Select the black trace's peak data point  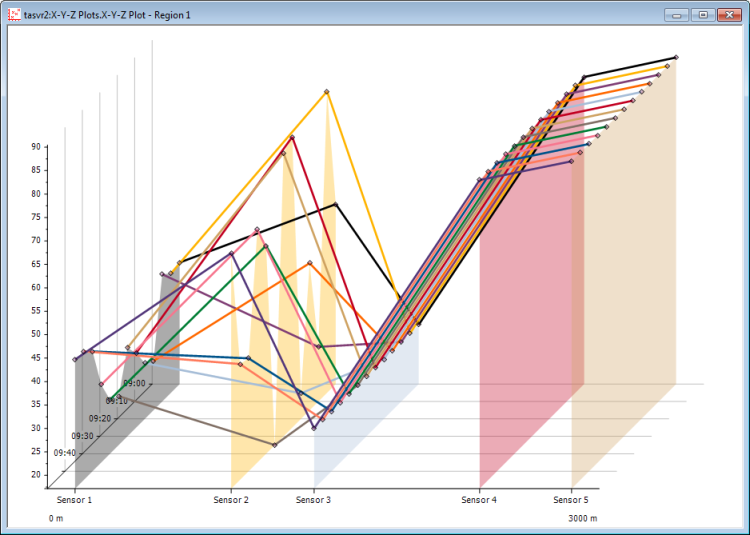tap(336, 204)
